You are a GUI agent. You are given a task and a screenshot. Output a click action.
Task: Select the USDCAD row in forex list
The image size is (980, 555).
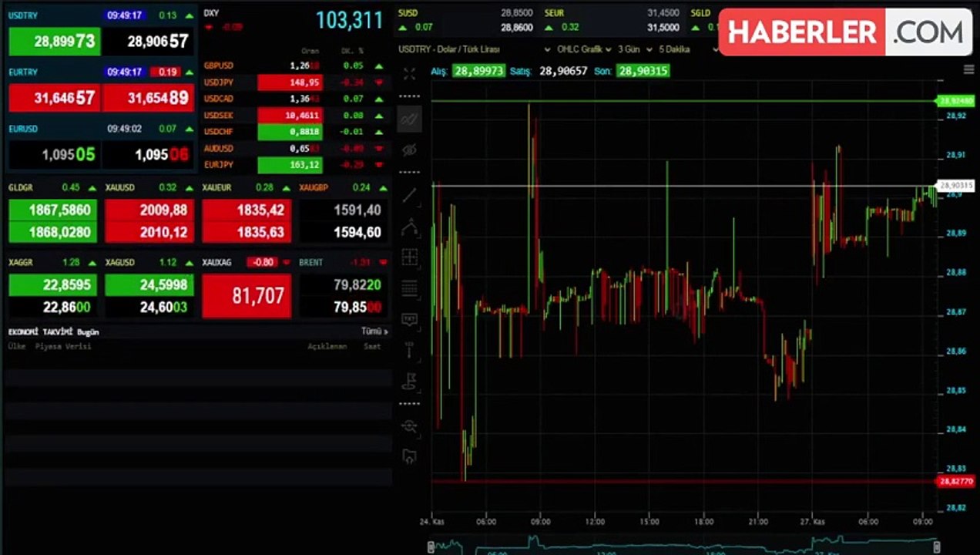[x=294, y=99]
